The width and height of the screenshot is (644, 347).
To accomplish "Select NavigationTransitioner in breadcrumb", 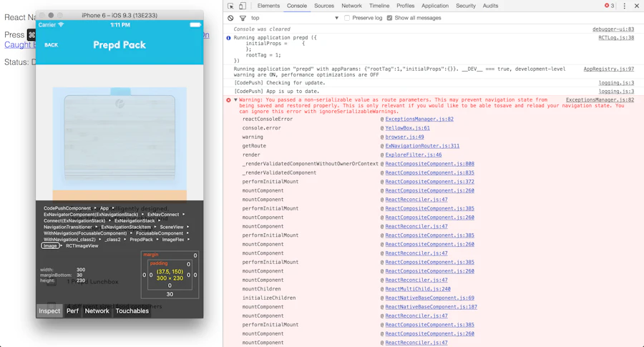I will [x=68, y=227].
